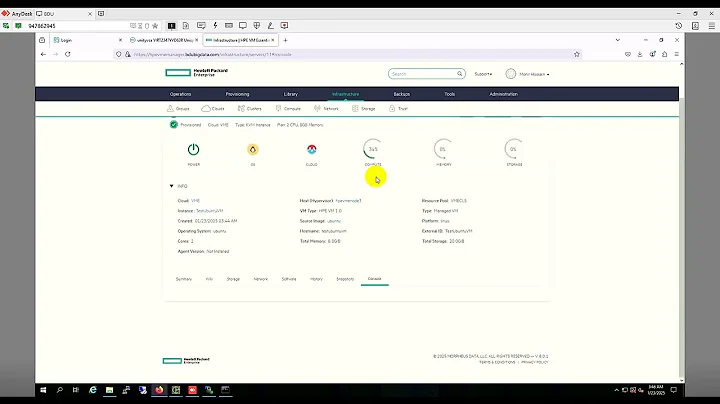Open the Tools menu
The width and height of the screenshot is (720, 404).
(x=450, y=94)
